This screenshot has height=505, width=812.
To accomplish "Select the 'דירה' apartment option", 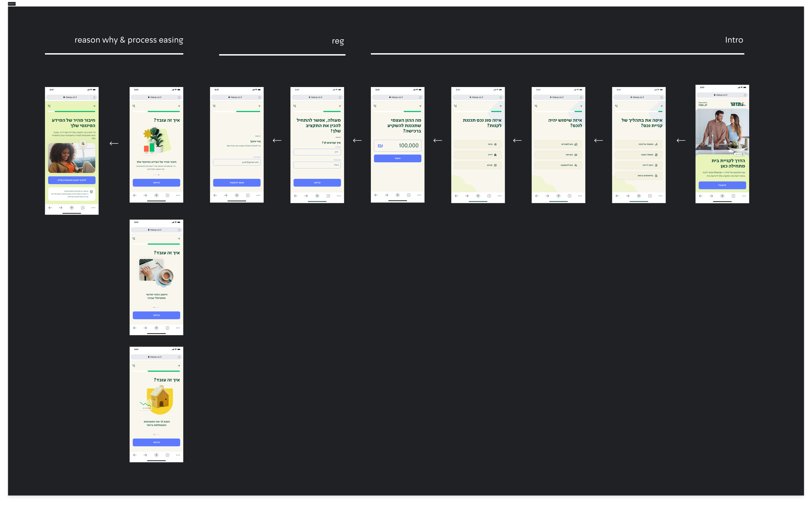I will click(478, 155).
